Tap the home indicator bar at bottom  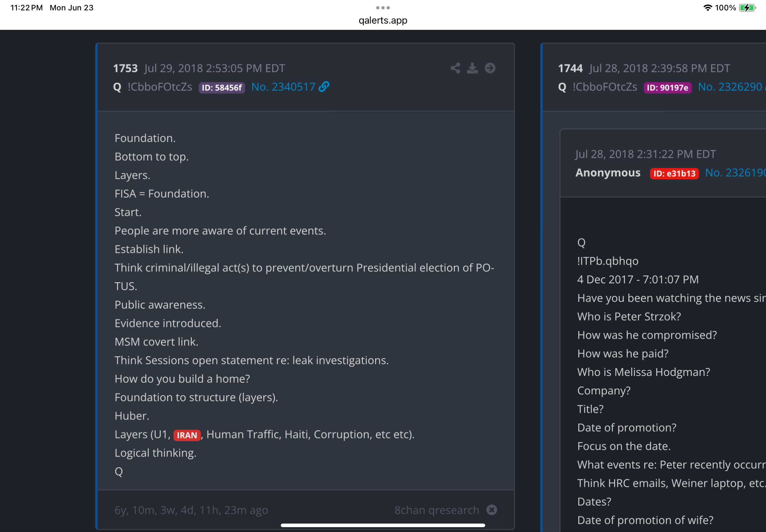tap(383, 525)
